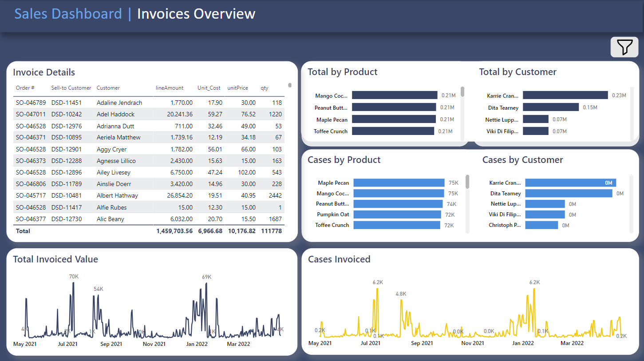Select Karrie Cran... bar in Total by Customer

[x=565, y=95]
